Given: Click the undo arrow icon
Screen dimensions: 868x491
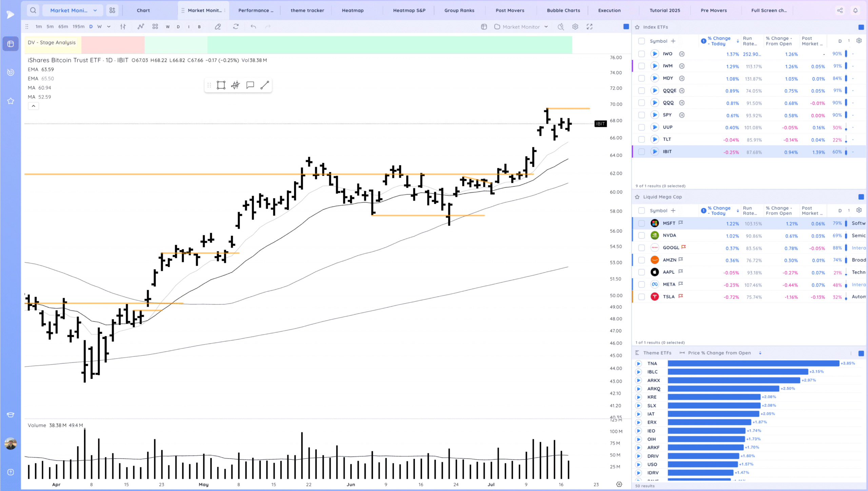Looking at the screenshot, I should click(x=253, y=26).
